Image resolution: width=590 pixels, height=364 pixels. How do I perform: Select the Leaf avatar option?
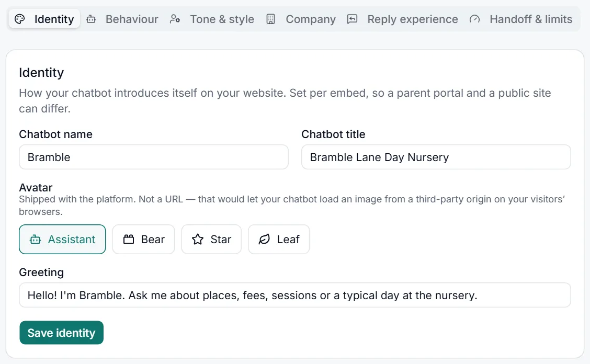pyautogui.click(x=279, y=240)
